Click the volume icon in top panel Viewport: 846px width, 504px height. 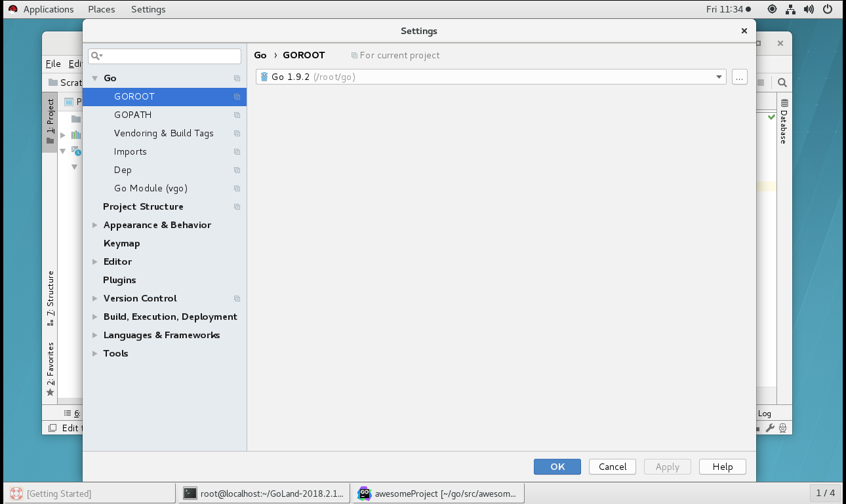[809, 9]
